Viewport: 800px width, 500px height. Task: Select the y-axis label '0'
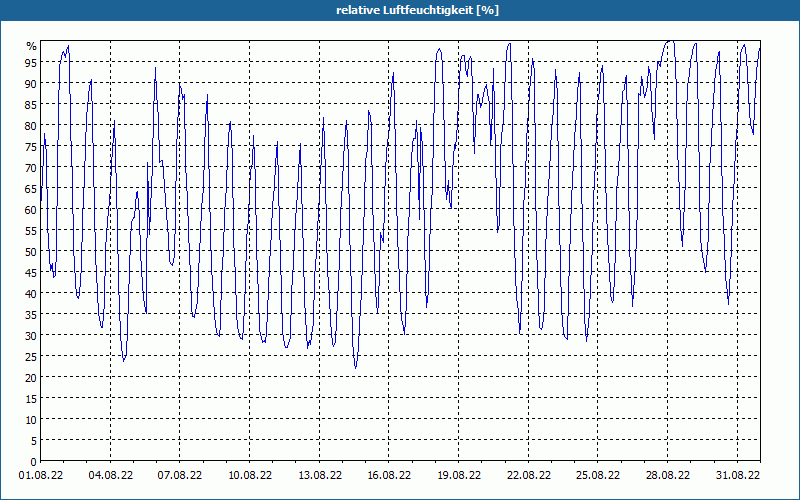click(x=34, y=462)
